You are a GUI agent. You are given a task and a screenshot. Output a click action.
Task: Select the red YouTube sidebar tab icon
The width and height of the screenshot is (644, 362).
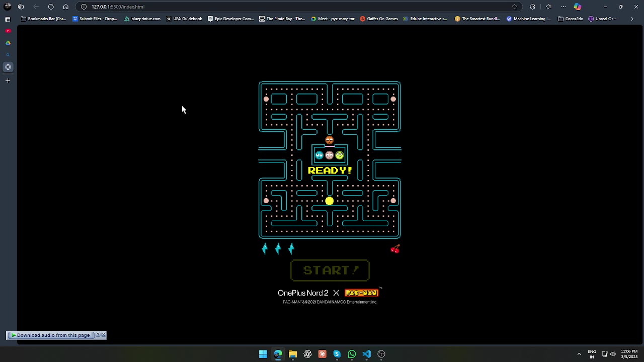8,31
